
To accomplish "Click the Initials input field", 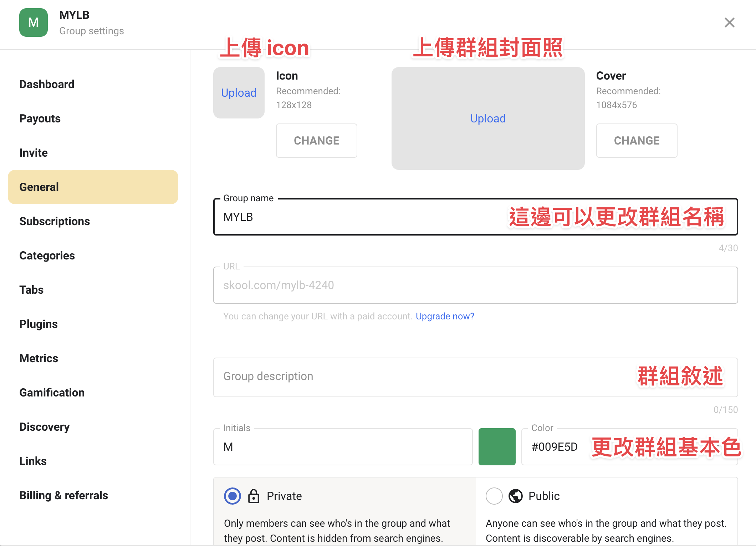I will [x=343, y=447].
